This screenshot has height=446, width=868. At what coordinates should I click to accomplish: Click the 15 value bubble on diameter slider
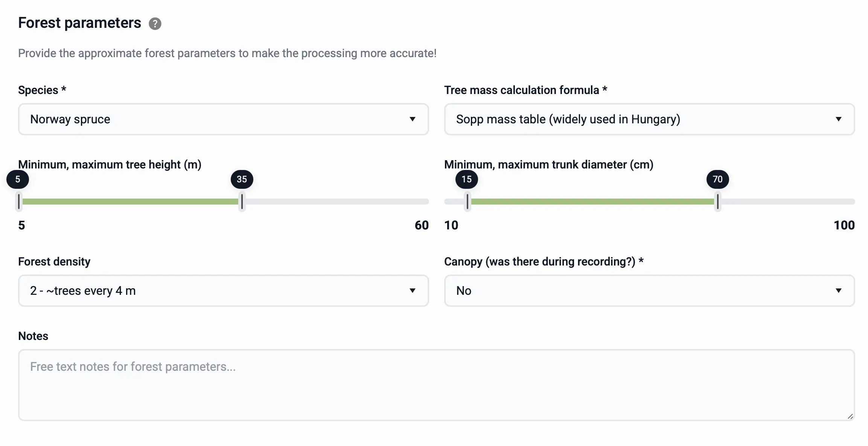[466, 179]
